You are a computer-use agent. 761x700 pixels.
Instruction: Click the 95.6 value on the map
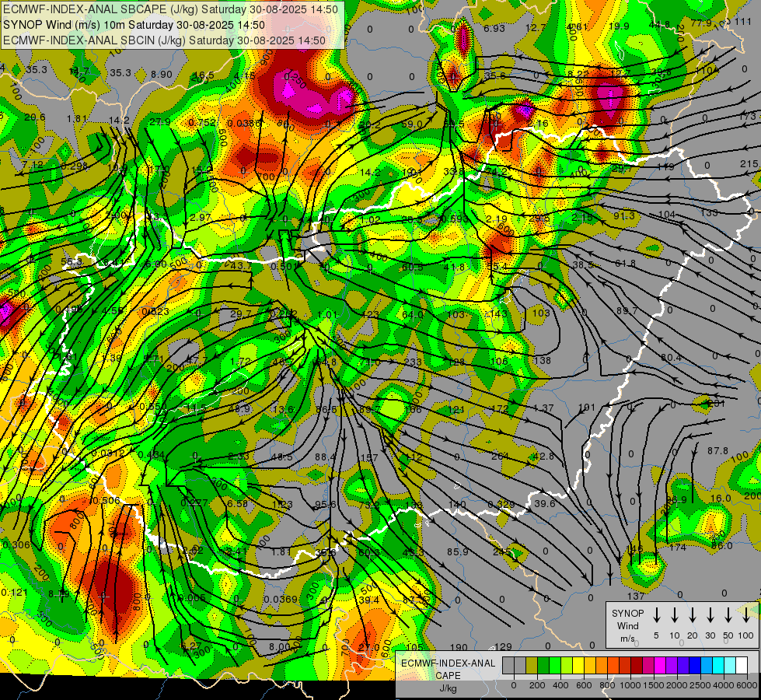point(325,504)
